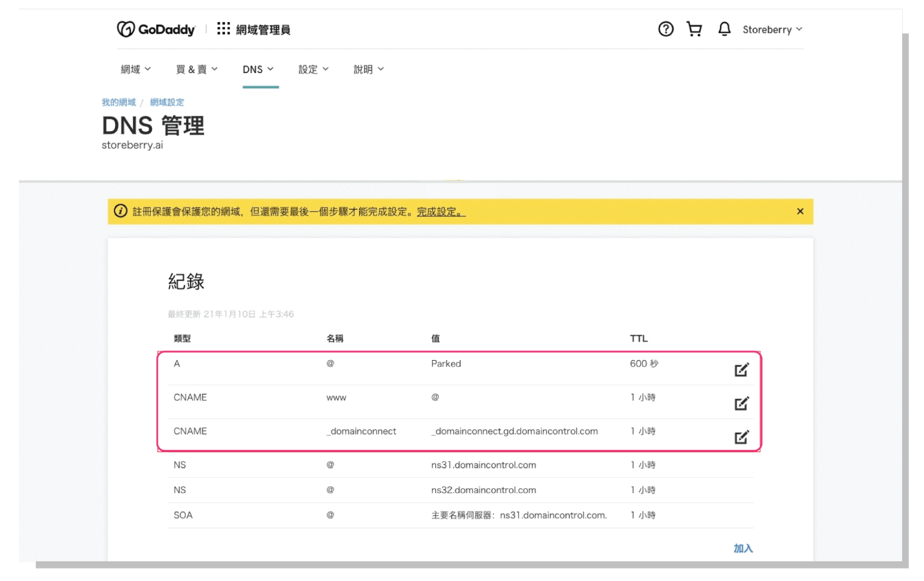The width and height of the screenshot is (924, 581).
Task: Expand the 說明 menu
Action: (x=368, y=69)
